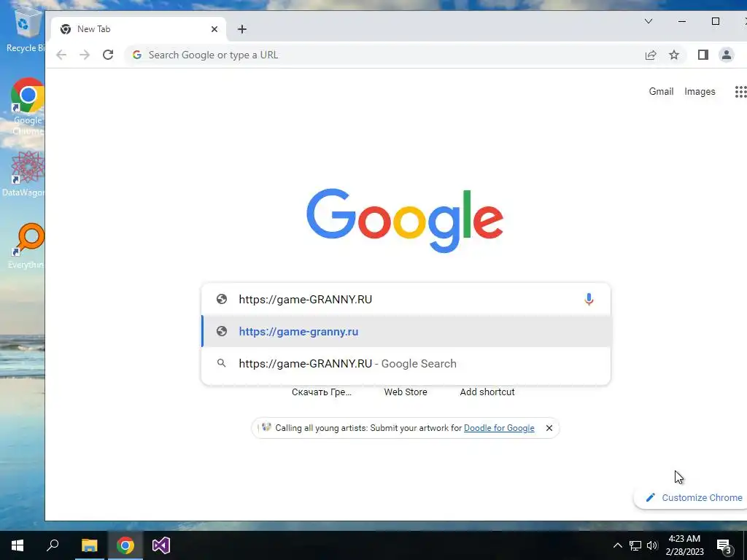The height and width of the screenshot is (560, 747).
Task: Click the forward navigation arrow
Action: coord(85,55)
